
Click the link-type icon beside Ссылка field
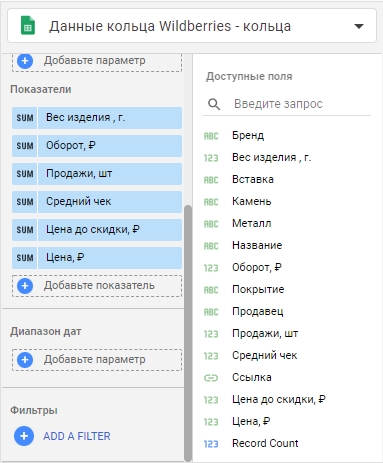[211, 378]
